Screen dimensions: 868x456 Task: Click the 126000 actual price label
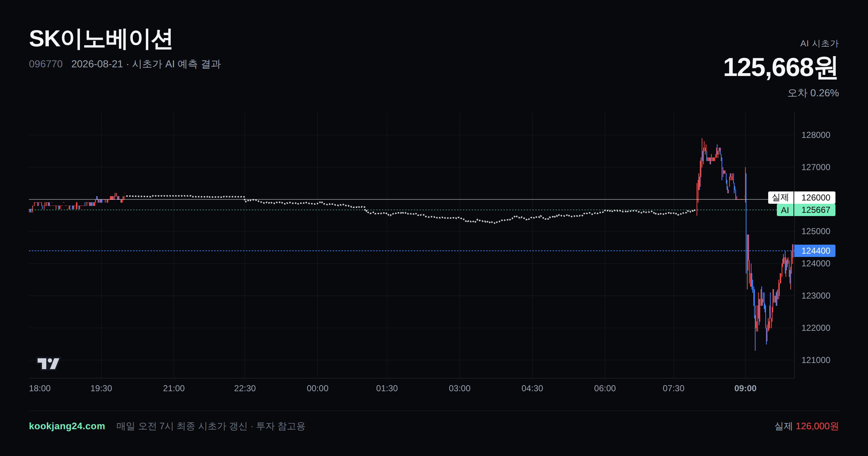pyautogui.click(x=815, y=198)
